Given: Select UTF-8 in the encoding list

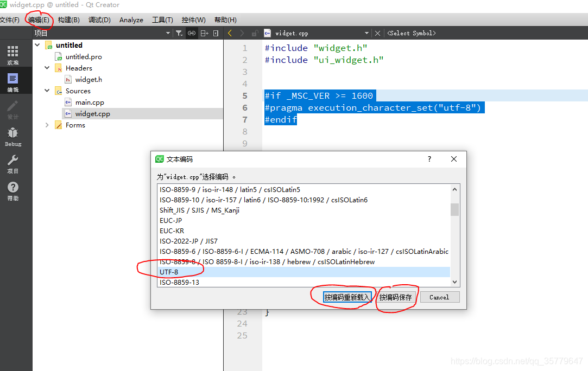Looking at the screenshot, I should 304,272.
